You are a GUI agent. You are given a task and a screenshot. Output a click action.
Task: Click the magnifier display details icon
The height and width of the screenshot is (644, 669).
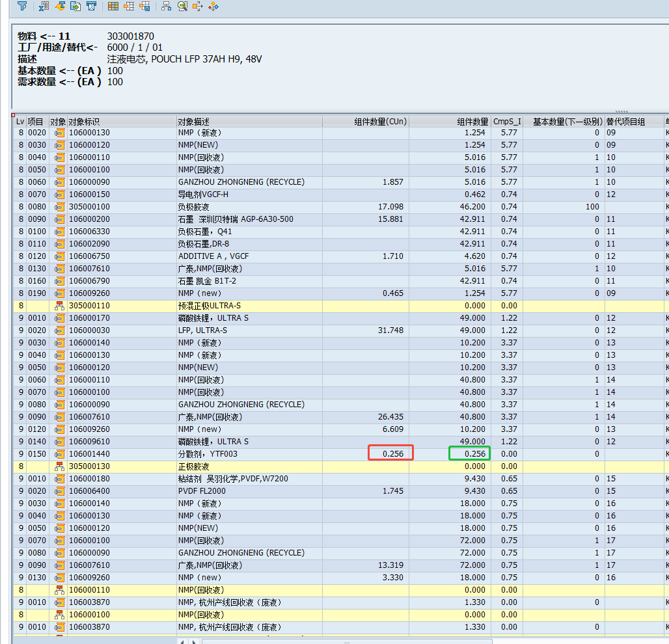(182, 6)
